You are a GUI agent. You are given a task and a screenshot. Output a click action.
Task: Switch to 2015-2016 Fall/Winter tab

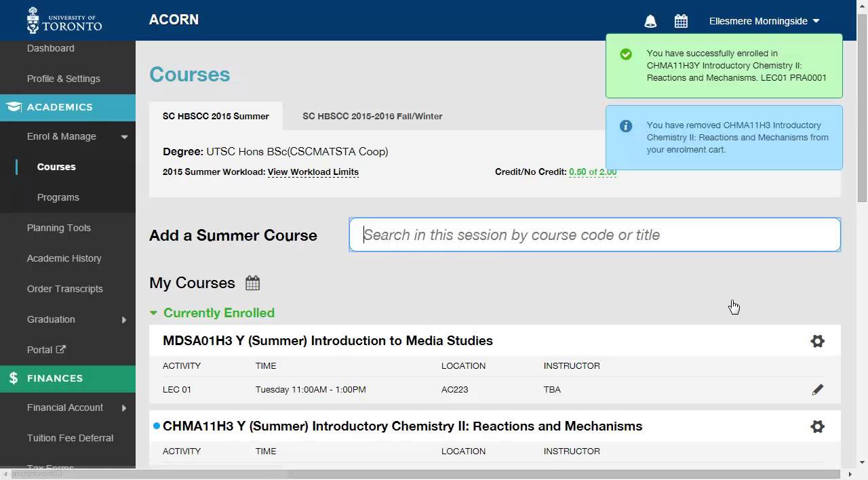(372, 116)
